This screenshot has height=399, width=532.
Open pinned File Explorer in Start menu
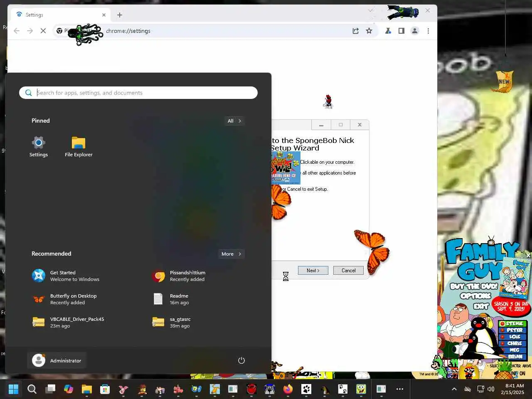79,147
